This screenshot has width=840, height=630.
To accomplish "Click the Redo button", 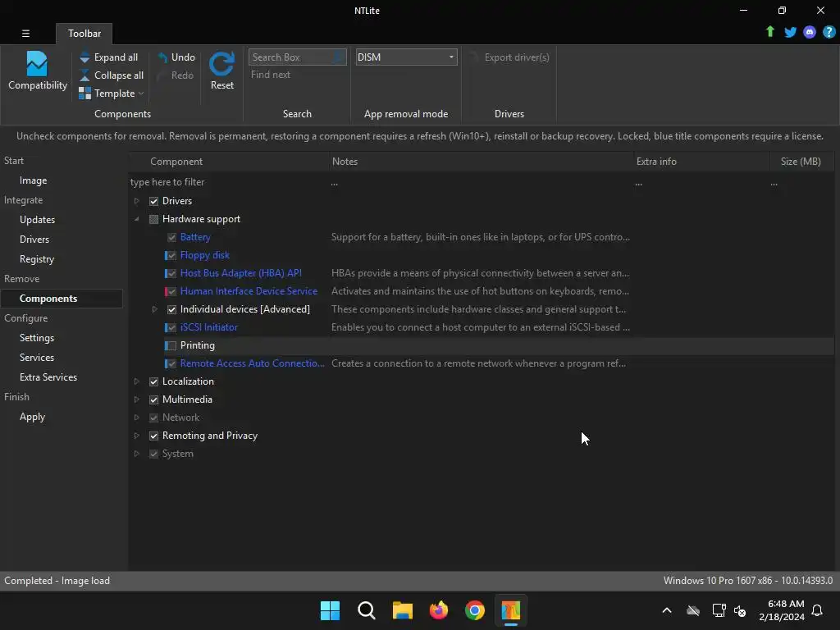I will 176,75.
